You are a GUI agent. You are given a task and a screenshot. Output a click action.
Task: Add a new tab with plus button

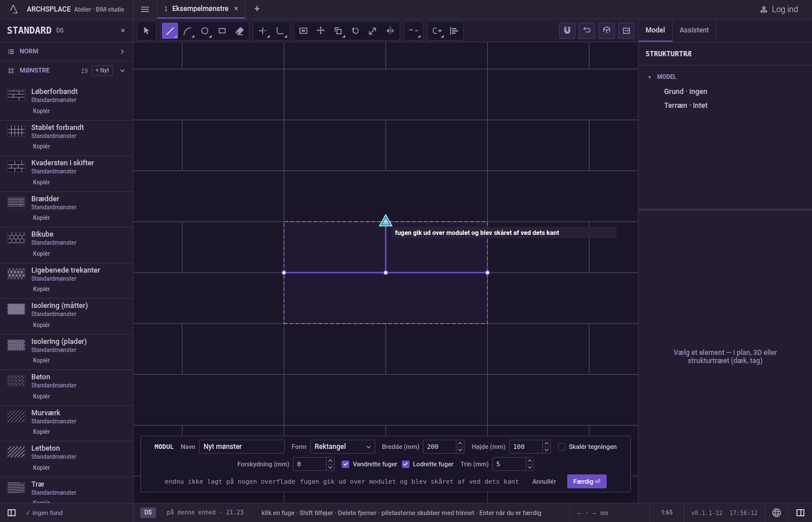pyautogui.click(x=257, y=9)
